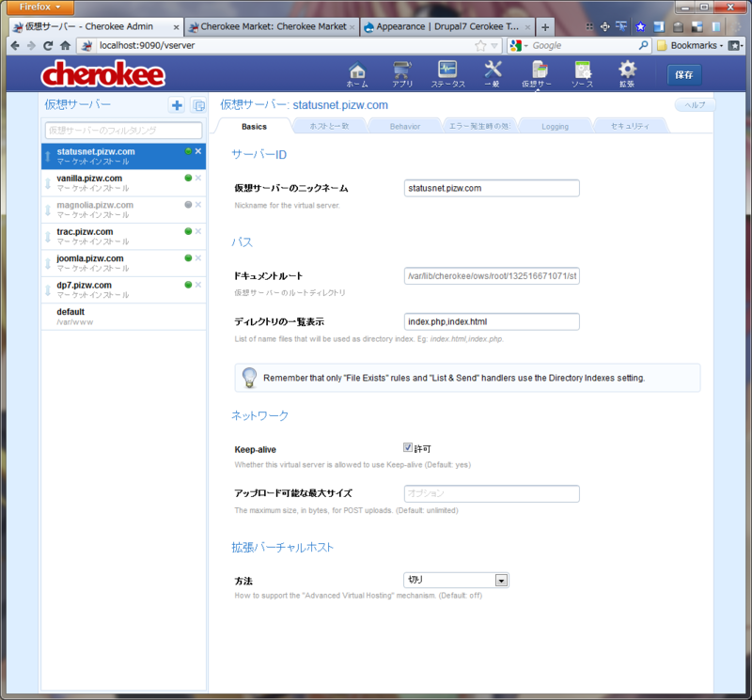Screen dimensions: 752x700
Task: Clone virtual server with the duplicate icon
Action: coord(198,105)
